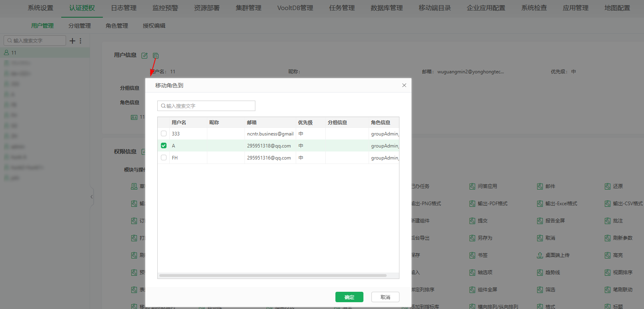644x309 pixels.
Task: Click the 取消 permission icon in grid
Action: [x=540, y=238]
